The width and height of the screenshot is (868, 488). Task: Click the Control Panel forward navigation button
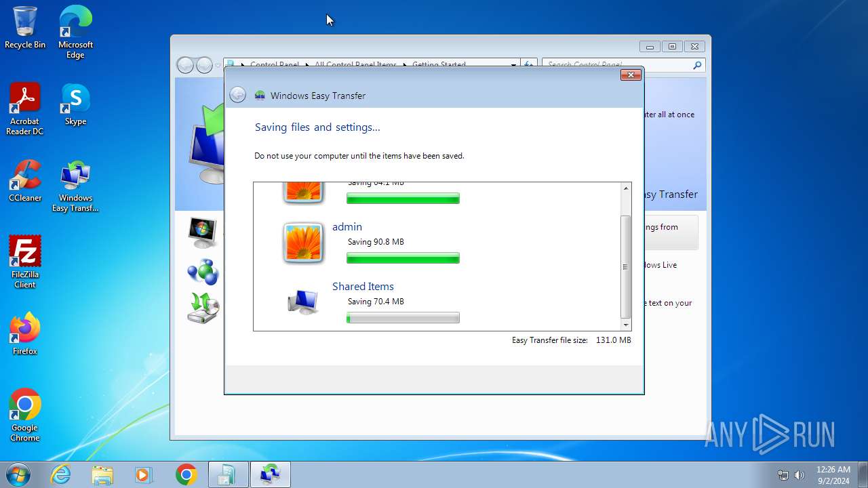pos(204,65)
